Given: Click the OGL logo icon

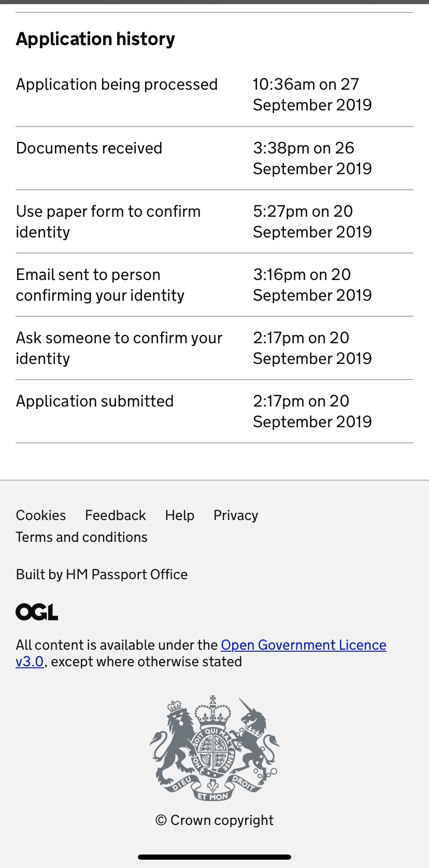Looking at the screenshot, I should [37, 612].
